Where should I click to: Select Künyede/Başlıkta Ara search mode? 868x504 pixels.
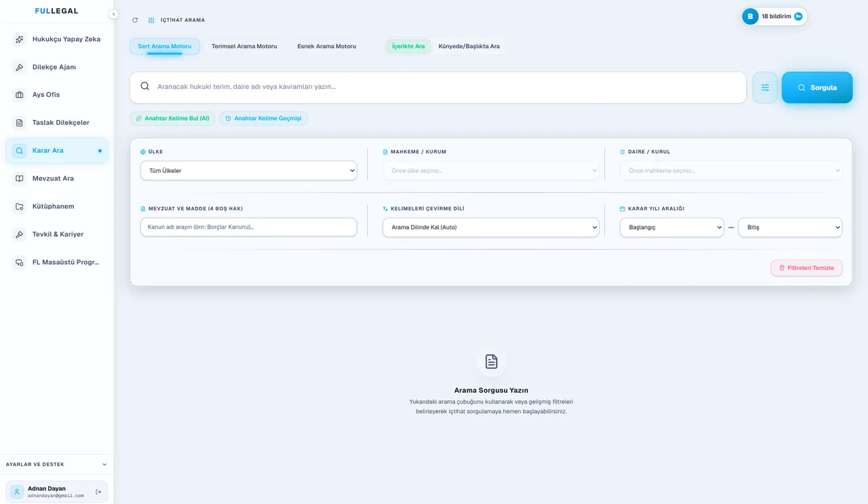tap(469, 46)
